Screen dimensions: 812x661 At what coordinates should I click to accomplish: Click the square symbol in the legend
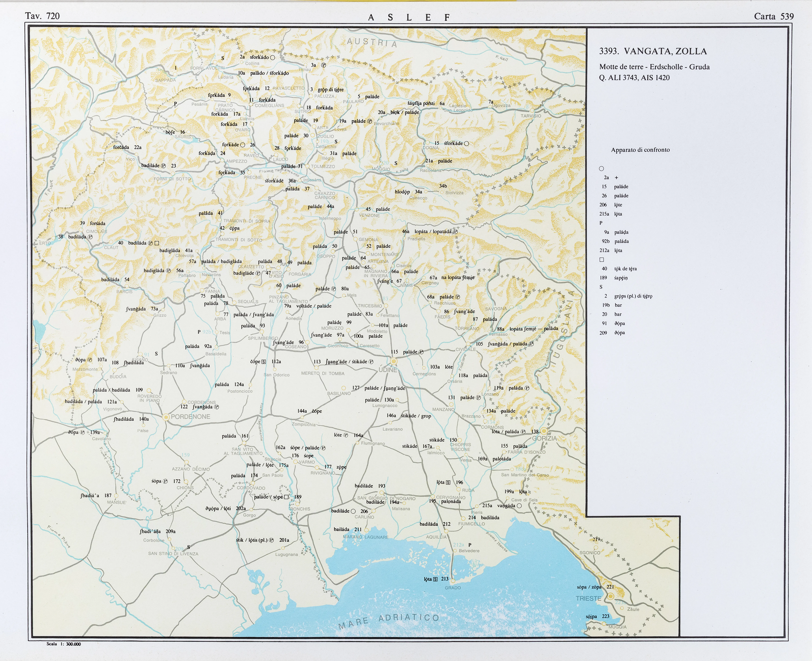(x=602, y=260)
